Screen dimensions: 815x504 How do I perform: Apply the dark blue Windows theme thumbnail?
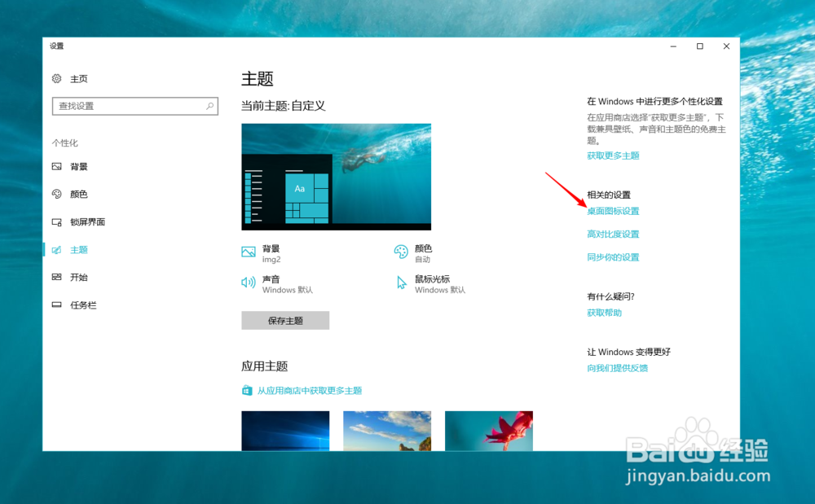[285, 431]
